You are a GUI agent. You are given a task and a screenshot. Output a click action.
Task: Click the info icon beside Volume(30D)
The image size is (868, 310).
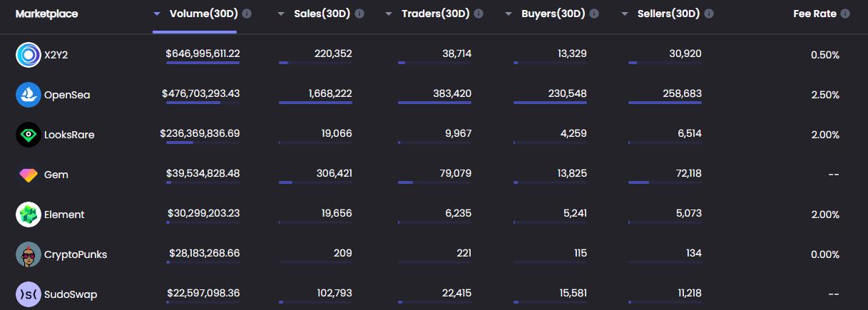pos(247,14)
